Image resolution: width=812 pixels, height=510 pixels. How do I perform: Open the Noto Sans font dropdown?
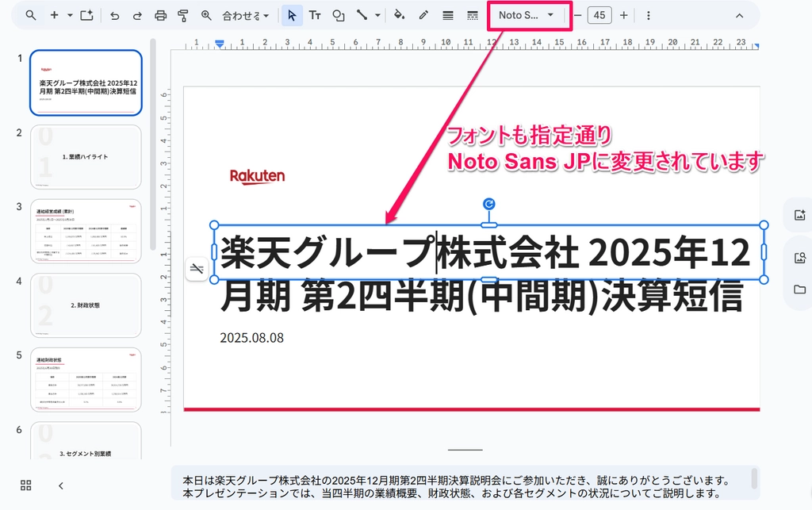(527, 16)
